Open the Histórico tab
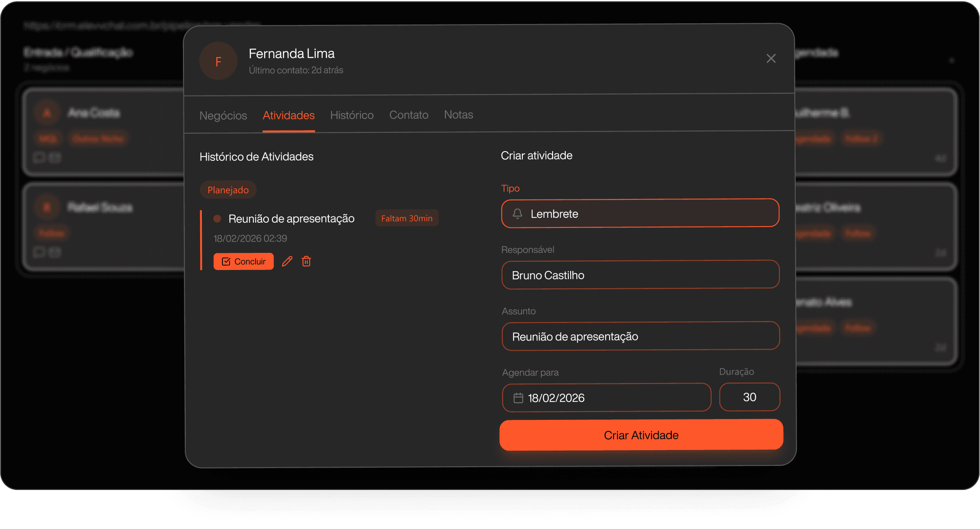980x529 pixels. [x=352, y=115]
